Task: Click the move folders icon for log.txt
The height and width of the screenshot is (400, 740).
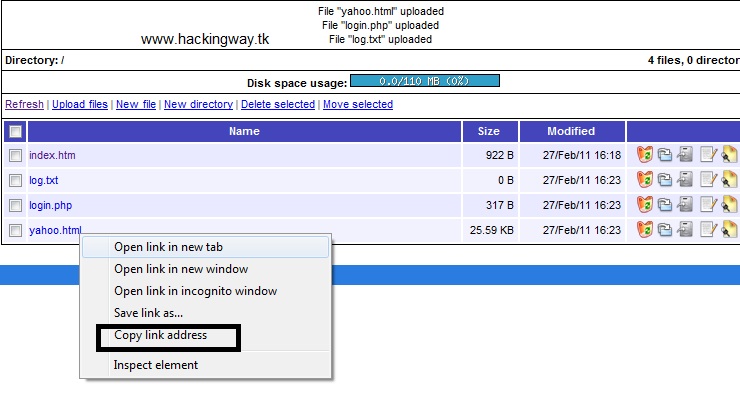Action: click(x=664, y=180)
